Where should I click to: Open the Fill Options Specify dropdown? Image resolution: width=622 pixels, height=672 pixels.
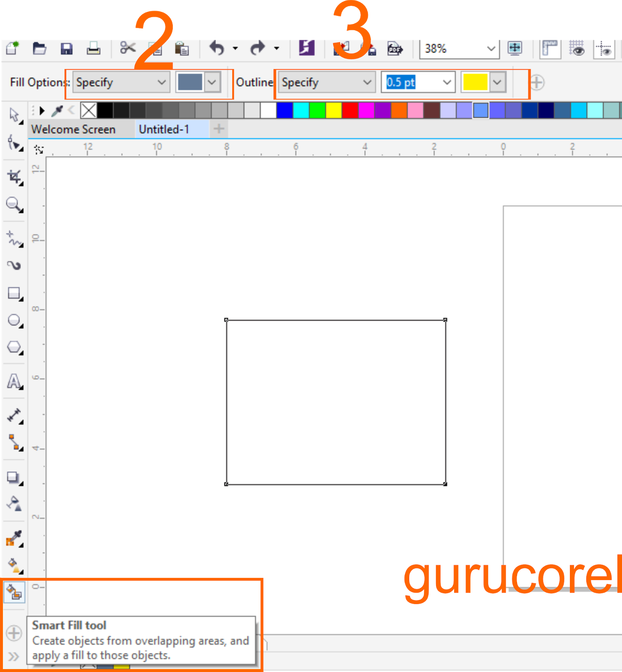(121, 82)
